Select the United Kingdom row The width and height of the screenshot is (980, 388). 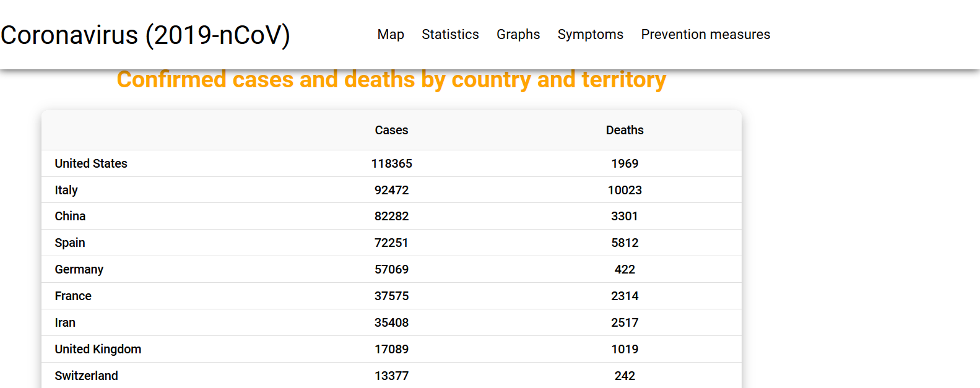[391, 349]
